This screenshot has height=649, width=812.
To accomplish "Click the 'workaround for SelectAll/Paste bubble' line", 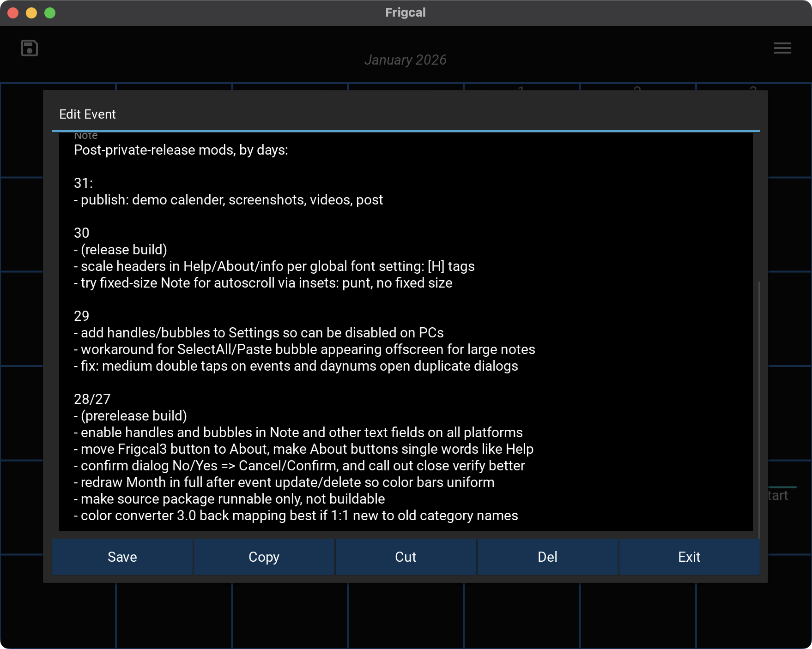I will click(304, 349).
